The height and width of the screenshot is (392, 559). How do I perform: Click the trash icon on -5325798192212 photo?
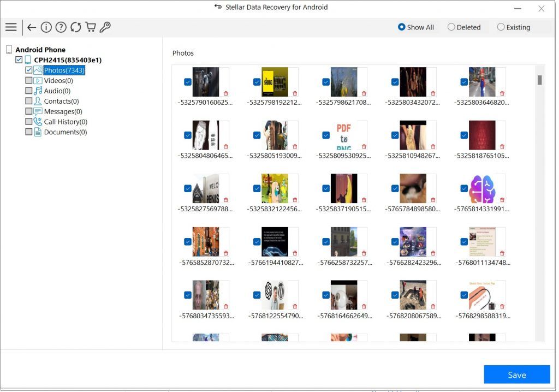(x=295, y=93)
